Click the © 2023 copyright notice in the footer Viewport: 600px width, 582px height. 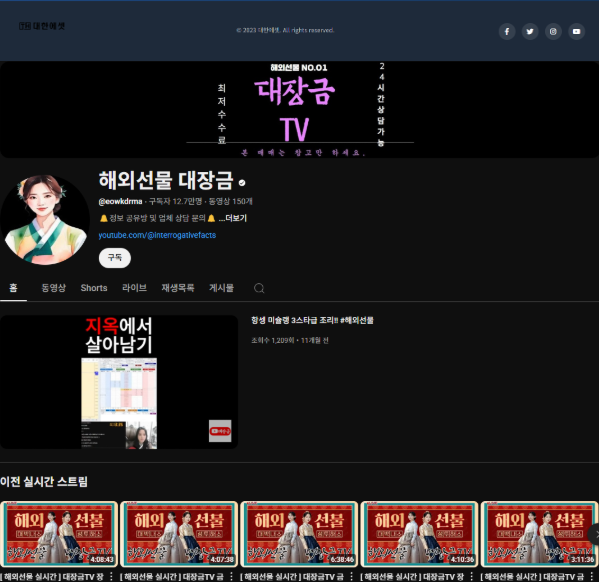tap(285, 30)
